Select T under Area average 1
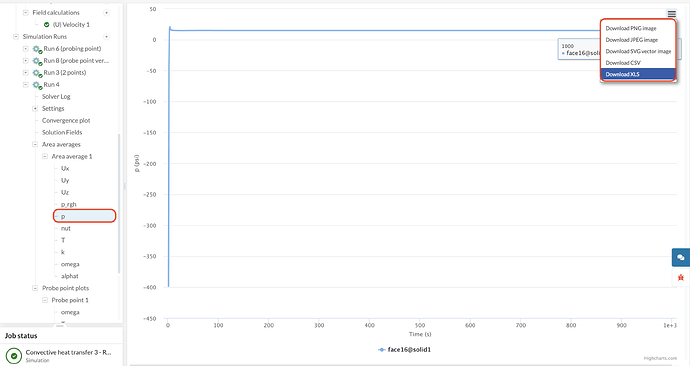This screenshot has width=690, height=366. pos(63,240)
